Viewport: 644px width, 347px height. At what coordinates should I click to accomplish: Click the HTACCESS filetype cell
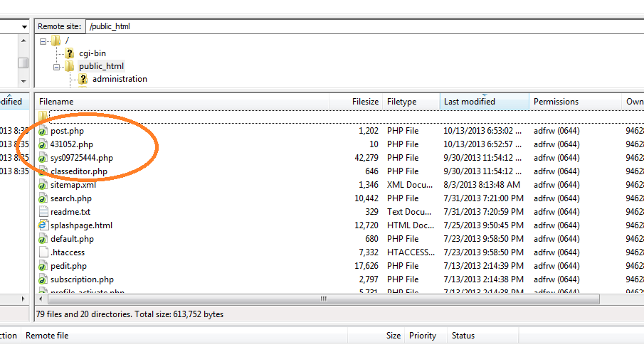[x=411, y=252]
